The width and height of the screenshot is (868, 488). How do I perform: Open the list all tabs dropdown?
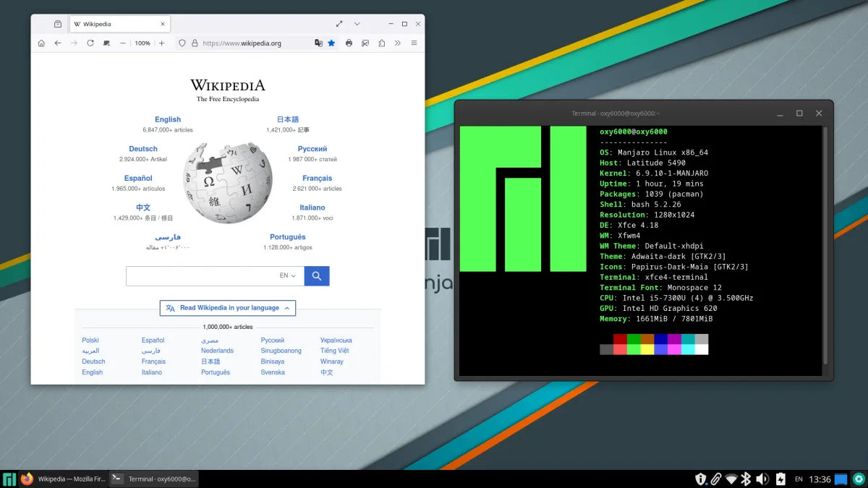pyautogui.click(x=359, y=24)
